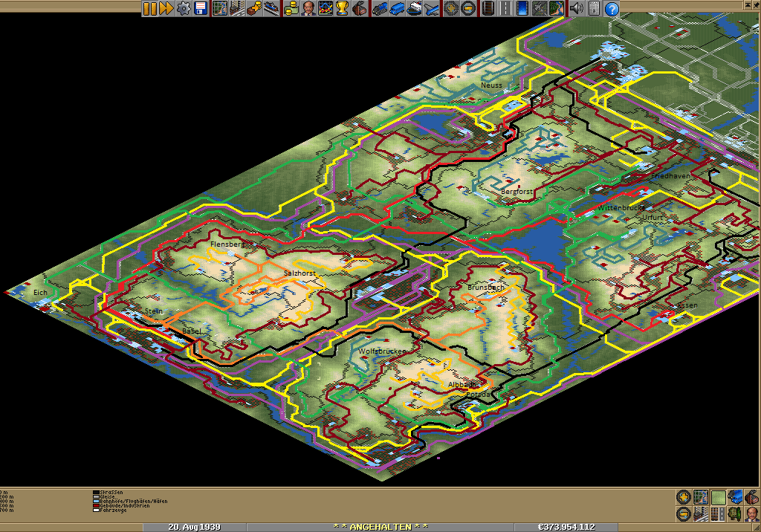This screenshot has height=532, width=761.
Task: Open company info via manager portrait
Action: point(308,8)
